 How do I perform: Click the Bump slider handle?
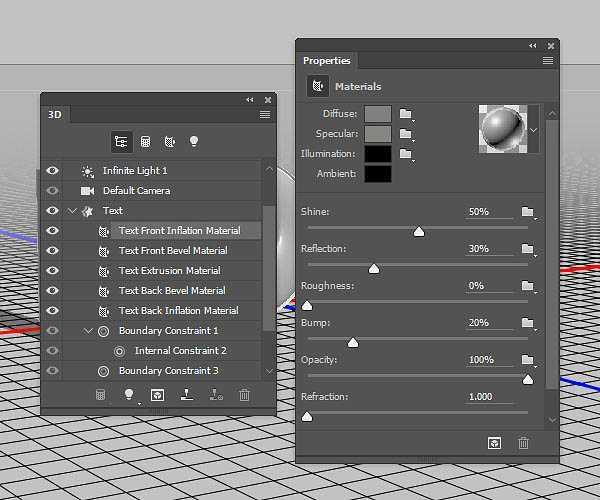[353, 342]
